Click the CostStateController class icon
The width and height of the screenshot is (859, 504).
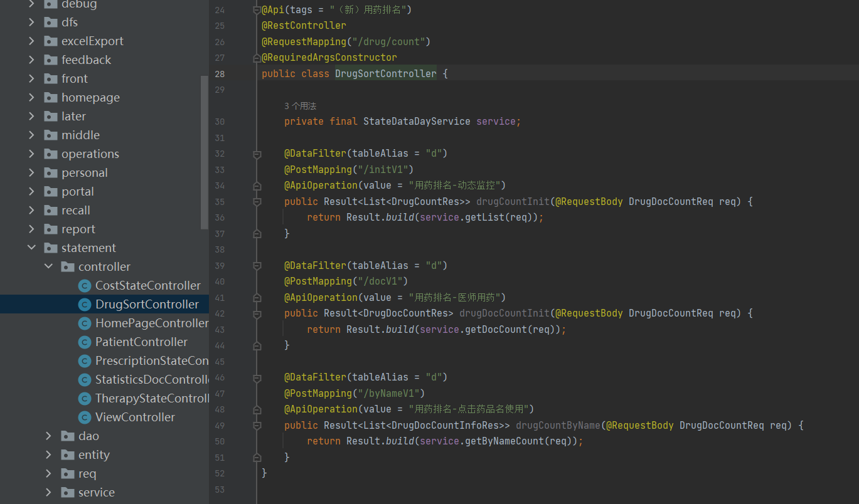point(85,286)
